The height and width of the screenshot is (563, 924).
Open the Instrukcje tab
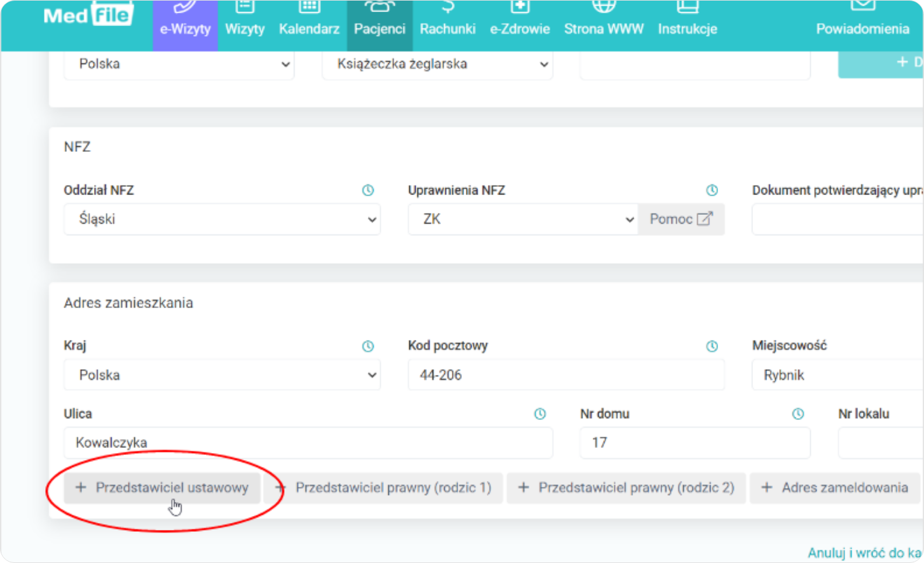pos(687,25)
